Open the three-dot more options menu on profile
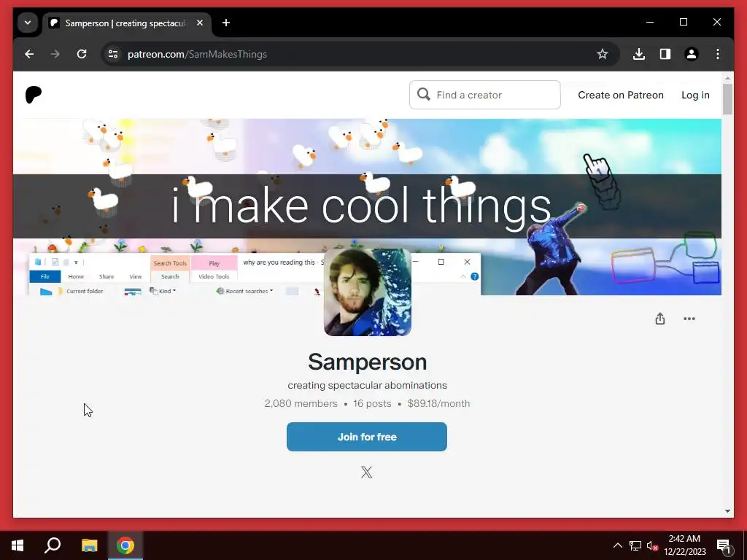The width and height of the screenshot is (747, 560). click(689, 319)
